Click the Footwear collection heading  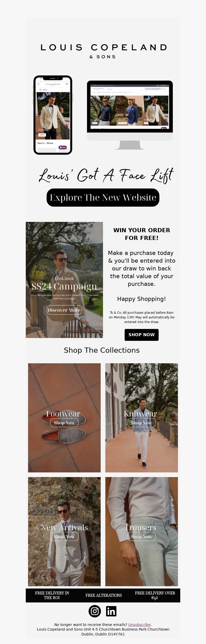coord(63,414)
